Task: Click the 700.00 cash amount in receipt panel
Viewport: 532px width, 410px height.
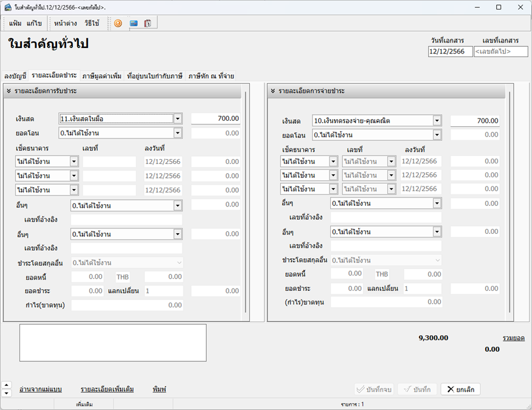Action: (215, 118)
